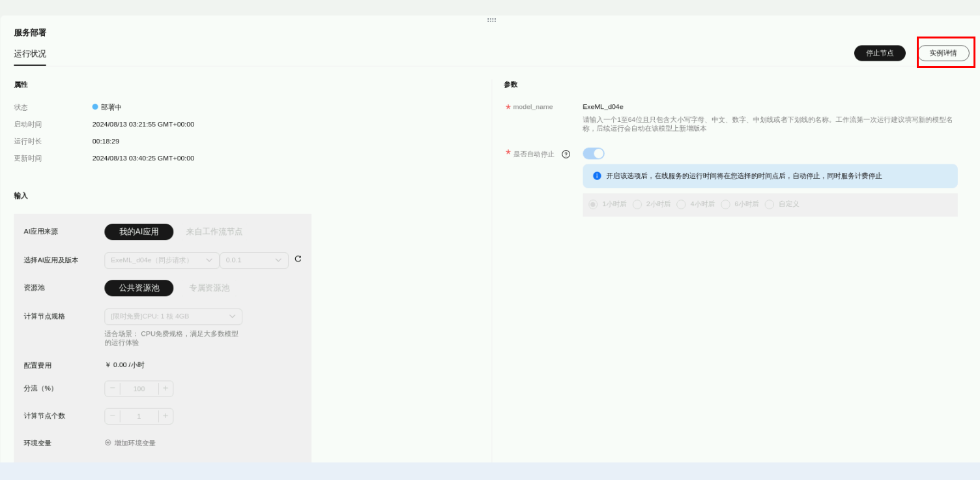Choose the 6小时后 radio option

click(x=725, y=204)
